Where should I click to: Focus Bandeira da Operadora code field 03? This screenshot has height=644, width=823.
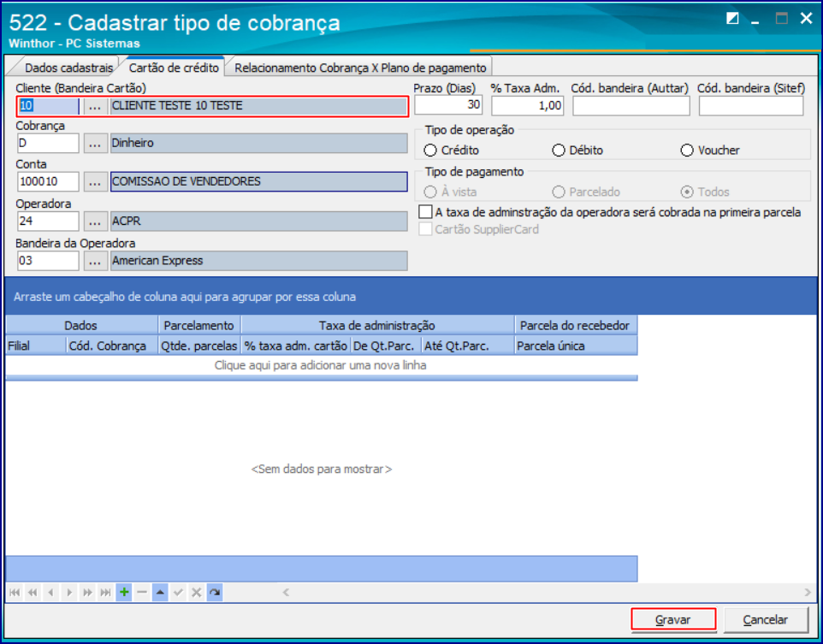(48, 261)
